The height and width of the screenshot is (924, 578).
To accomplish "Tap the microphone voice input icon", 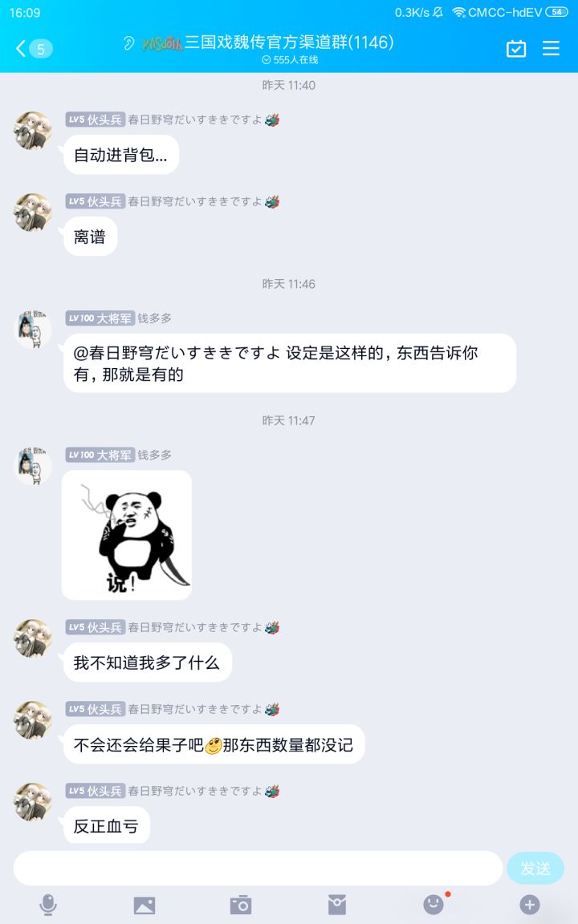I will tap(48, 905).
